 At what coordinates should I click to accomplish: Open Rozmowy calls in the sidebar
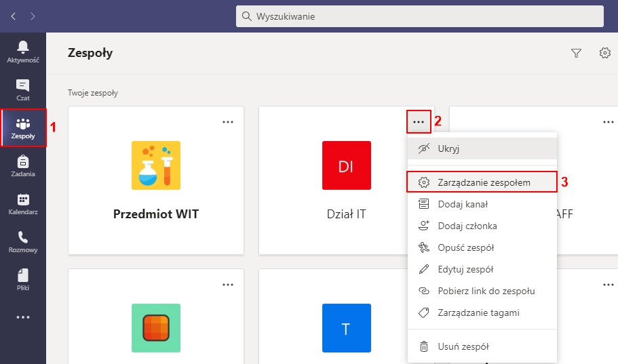point(23,242)
